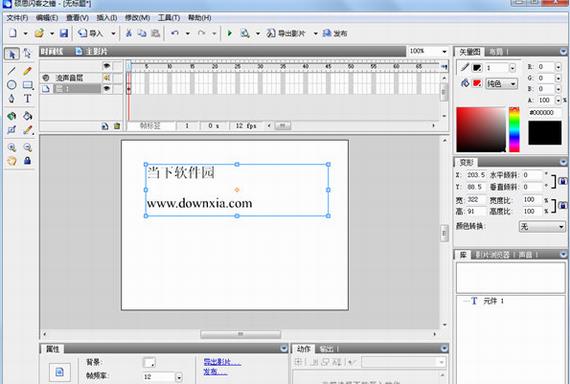Select the Text tool

click(x=28, y=99)
